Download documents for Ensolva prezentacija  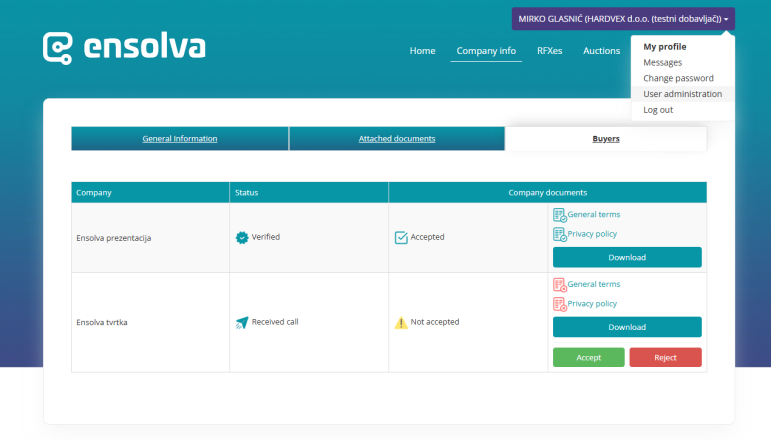[x=627, y=258]
